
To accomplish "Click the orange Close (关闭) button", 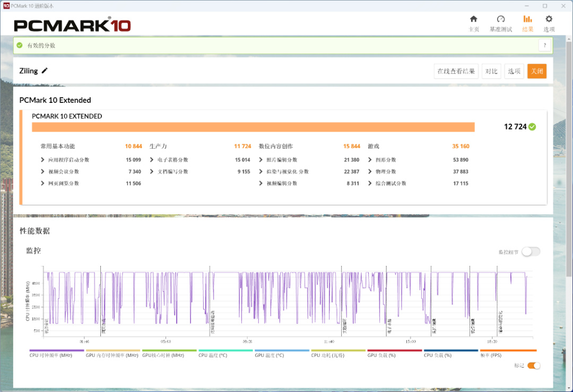I will click(537, 71).
